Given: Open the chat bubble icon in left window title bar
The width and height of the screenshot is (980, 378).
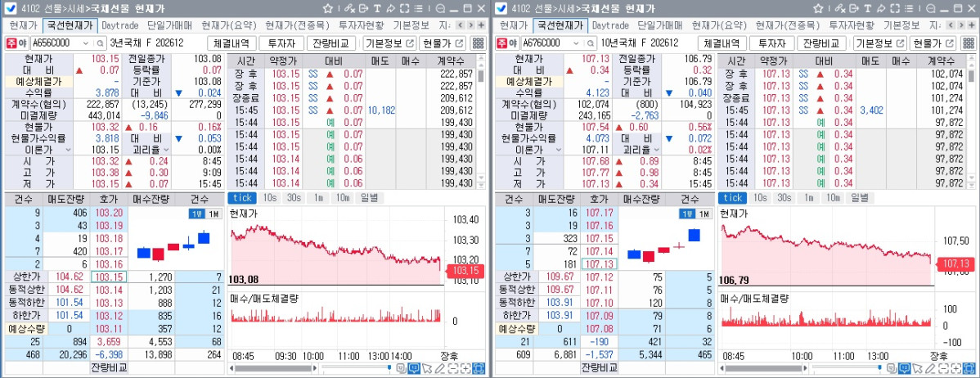Looking at the screenshot, I should click(x=440, y=9).
